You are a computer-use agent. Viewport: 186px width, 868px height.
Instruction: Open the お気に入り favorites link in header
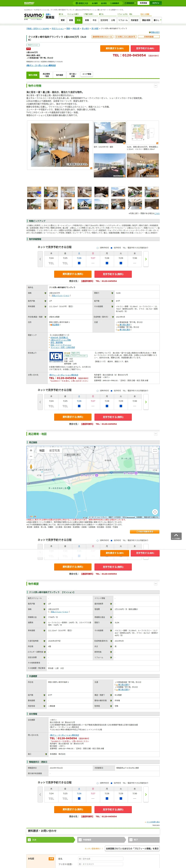(82, 3)
